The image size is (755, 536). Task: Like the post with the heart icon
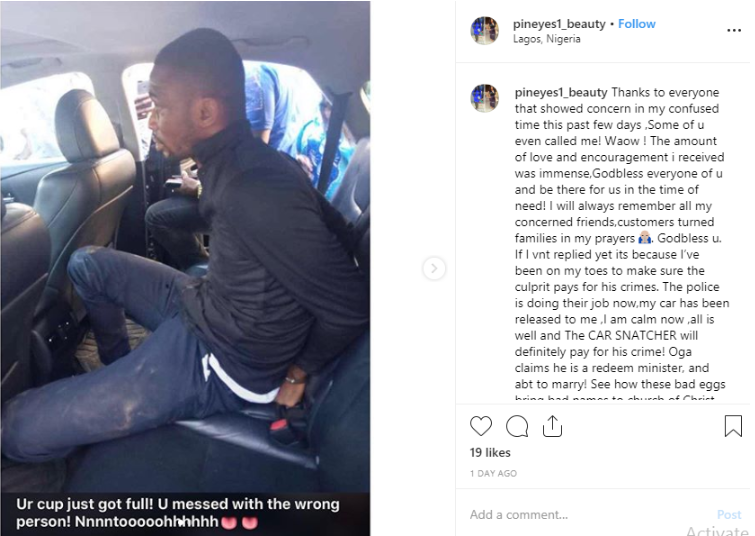[481, 426]
